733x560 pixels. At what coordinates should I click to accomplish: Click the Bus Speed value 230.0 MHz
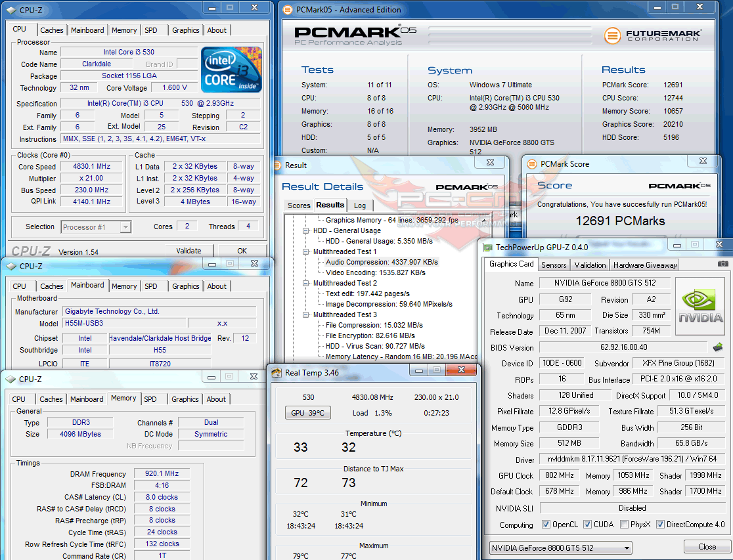[x=92, y=190]
